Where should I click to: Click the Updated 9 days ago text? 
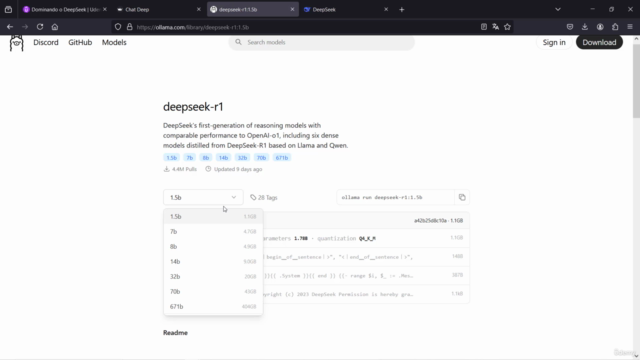point(238,169)
